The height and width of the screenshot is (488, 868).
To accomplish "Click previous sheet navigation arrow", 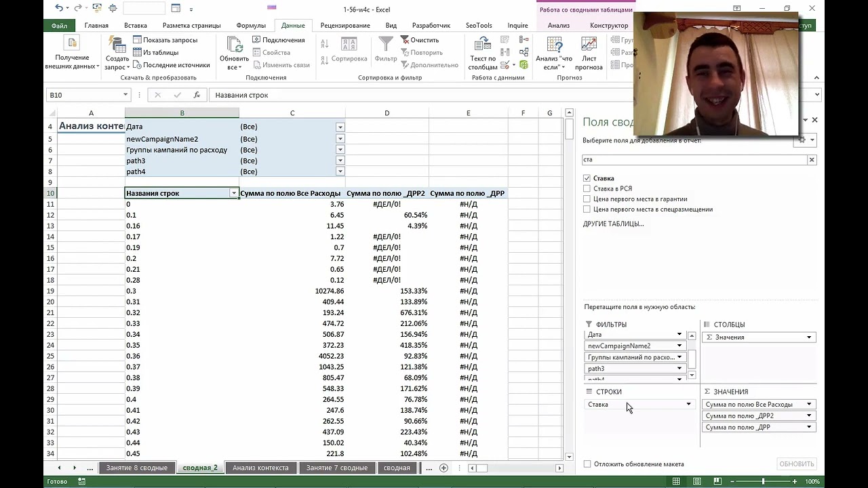I will pyautogui.click(x=59, y=468).
